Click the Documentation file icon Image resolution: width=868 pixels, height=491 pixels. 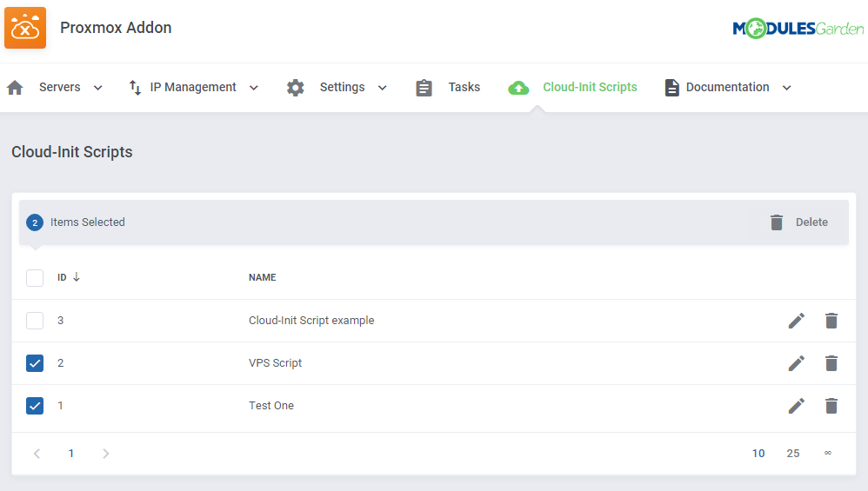pos(671,88)
